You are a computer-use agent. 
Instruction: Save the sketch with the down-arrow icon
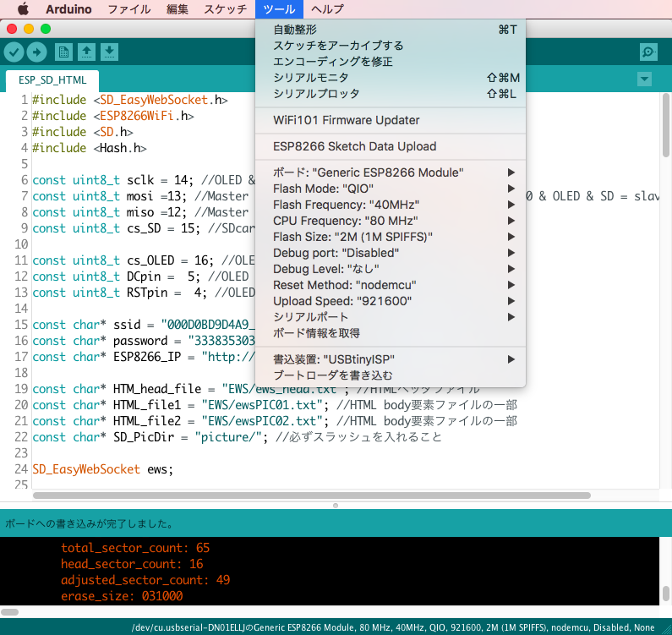(x=109, y=52)
